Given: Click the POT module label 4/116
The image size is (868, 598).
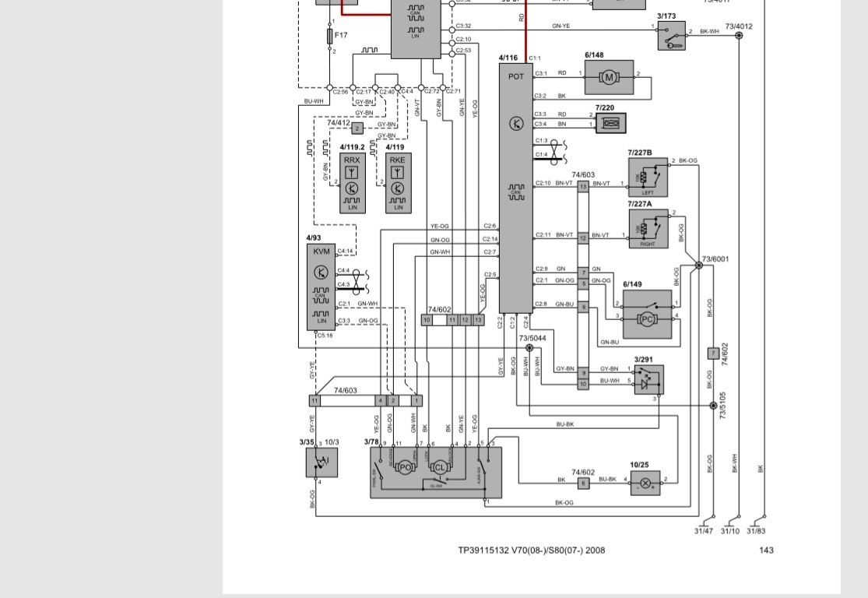Looking at the screenshot, I should coord(508,58).
